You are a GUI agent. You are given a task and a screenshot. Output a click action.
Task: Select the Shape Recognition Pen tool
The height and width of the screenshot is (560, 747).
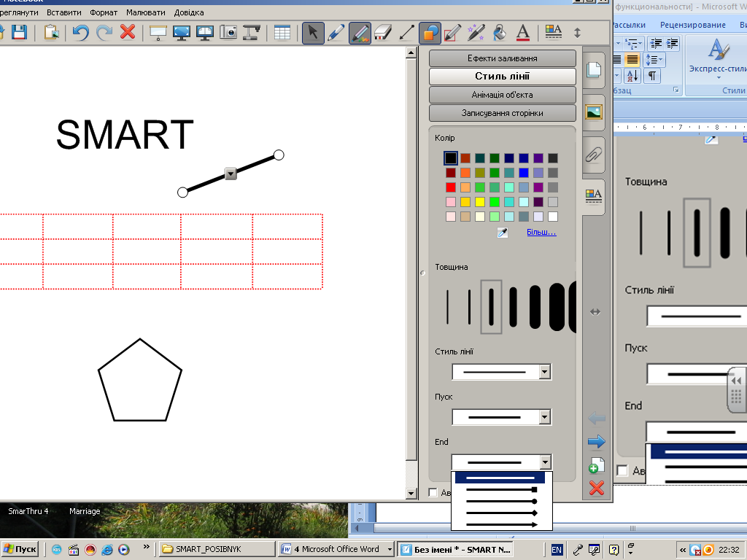click(452, 33)
